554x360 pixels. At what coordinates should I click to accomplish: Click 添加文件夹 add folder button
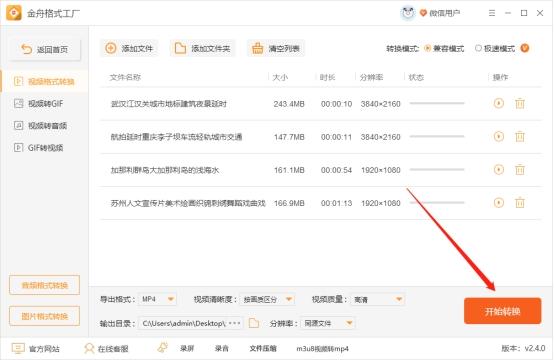tap(203, 48)
